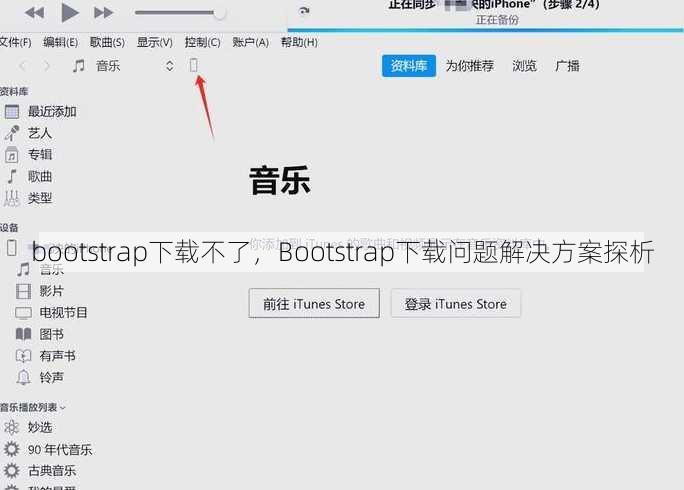Screen dimensions: 684x490
Task: Open the 音乐 media type dropdown
Action: click(123, 66)
